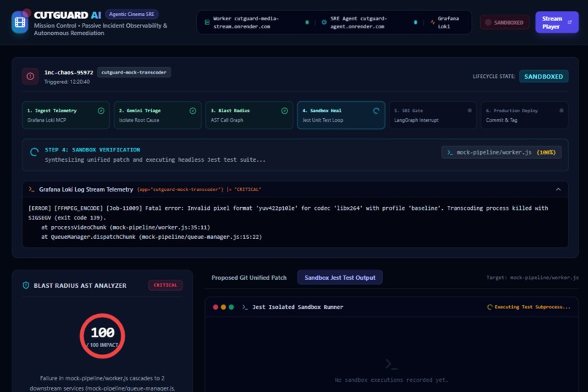Select step 4 Sandbox Heal
588x392 pixels.
tap(341, 115)
